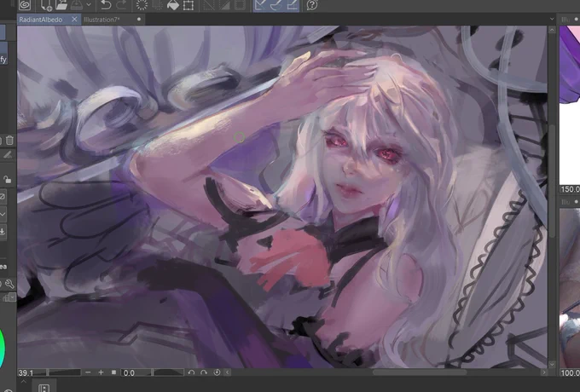Switch to the Illustration7* tab
Image resolution: width=580 pixels, height=392 pixels.
point(101,20)
